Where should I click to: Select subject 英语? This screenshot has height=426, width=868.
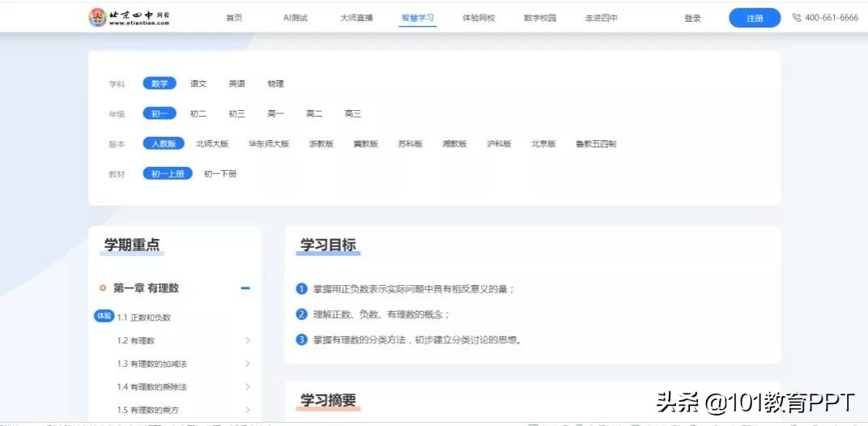point(237,83)
